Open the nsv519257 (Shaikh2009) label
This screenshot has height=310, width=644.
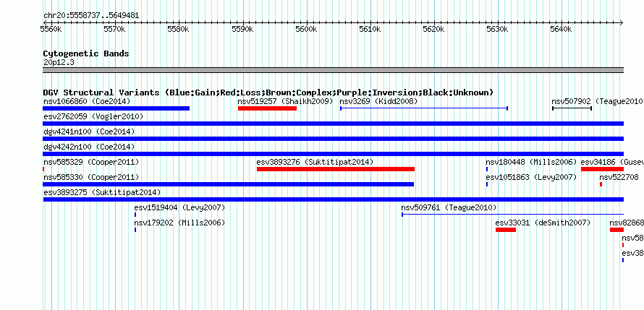[285, 101]
